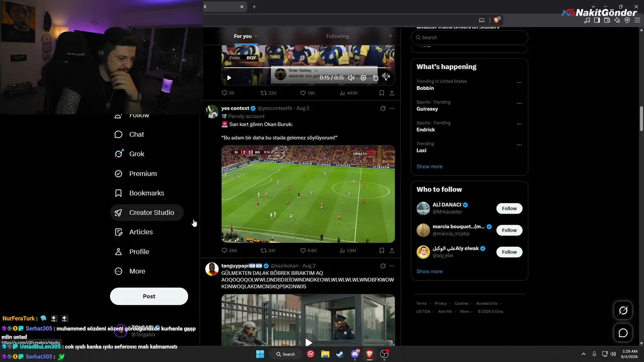This screenshot has height=362, width=644.
Task: Open Grok in the sidebar
Action: (130, 154)
